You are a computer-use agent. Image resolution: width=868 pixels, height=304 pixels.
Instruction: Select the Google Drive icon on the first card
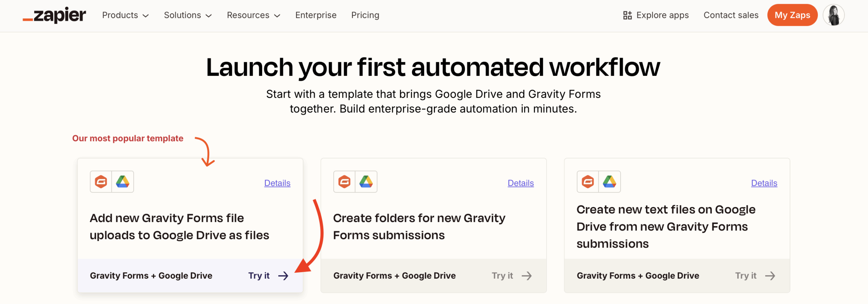click(123, 182)
